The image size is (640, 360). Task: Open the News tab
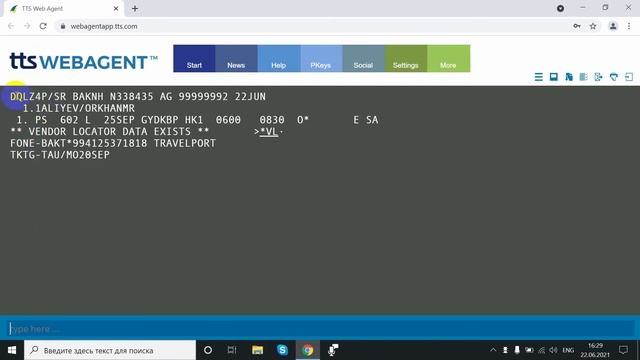click(236, 59)
